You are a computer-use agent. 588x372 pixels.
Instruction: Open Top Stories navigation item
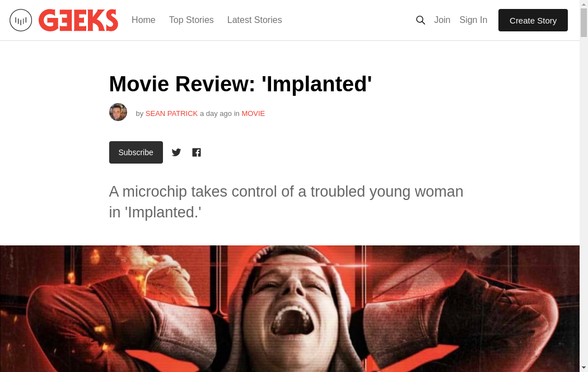point(192,20)
